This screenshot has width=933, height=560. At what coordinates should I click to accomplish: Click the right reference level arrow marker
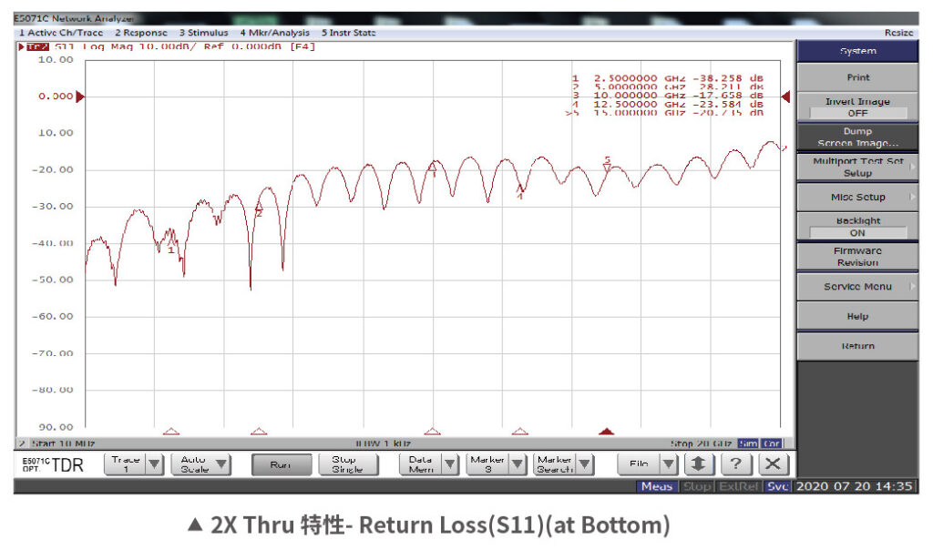(x=786, y=97)
